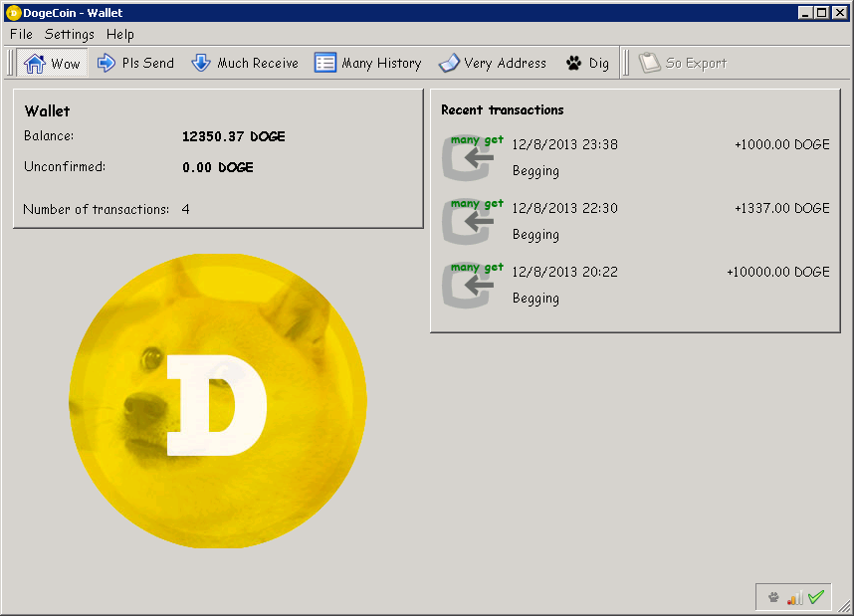The width and height of the screenshot is (854, 616).
Task: Switch to Much Receive tab
Action: tap(245, 63)
